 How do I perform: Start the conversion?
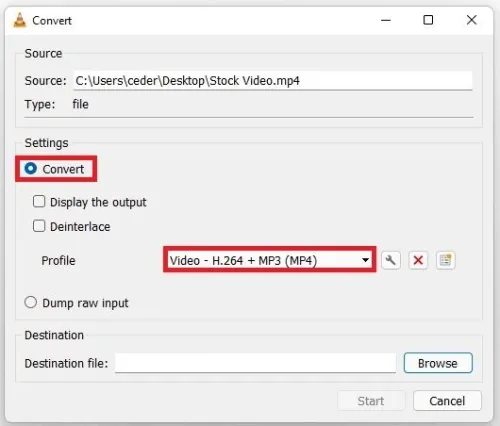click(x=371, y=401)
